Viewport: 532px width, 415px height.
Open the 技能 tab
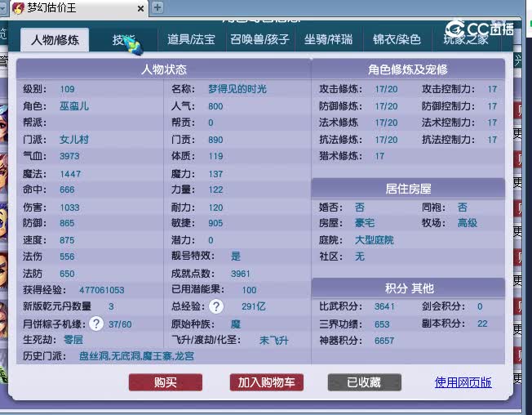coord(123,40)
